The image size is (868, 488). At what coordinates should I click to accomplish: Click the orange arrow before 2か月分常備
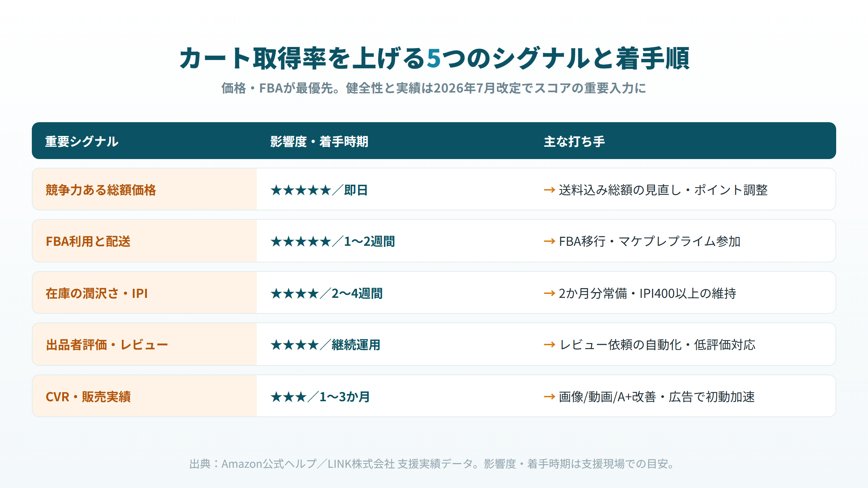point(549,293)
